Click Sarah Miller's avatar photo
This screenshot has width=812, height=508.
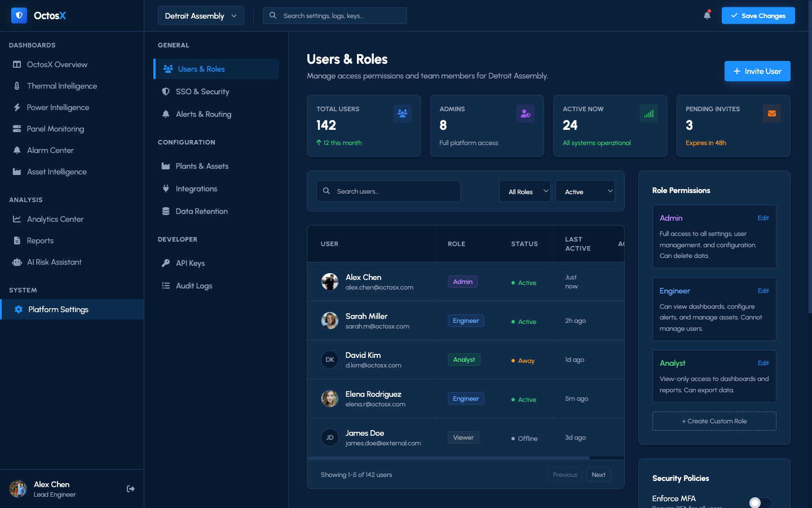pyautogui.click(x=330, y=321)
